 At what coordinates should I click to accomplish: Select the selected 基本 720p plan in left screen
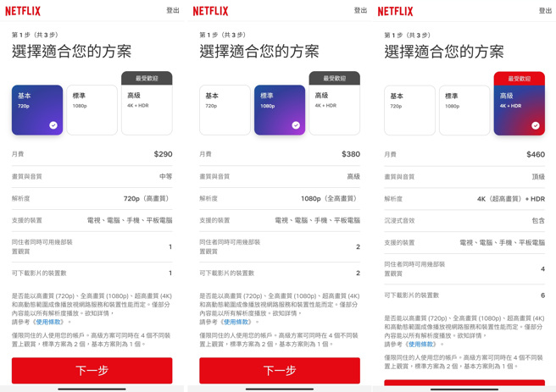pyautogui.click(x=37, y=110)
